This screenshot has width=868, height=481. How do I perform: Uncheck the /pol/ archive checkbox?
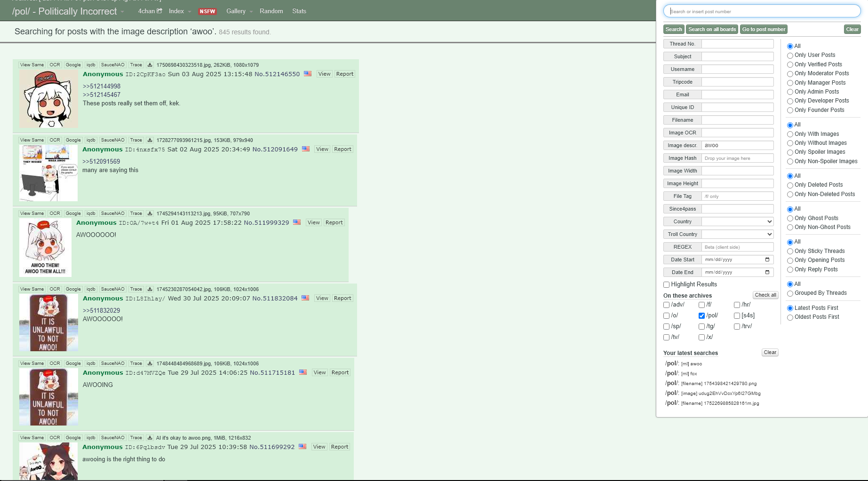point(701,315)
